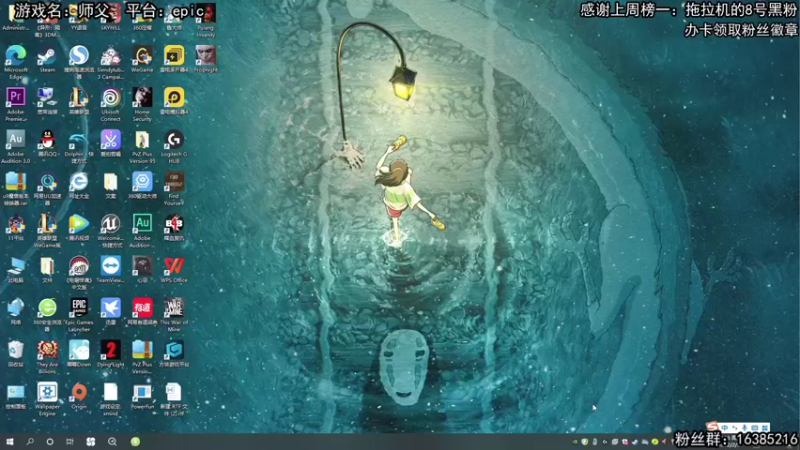Screen dimensions: 800x450
Task: Launch Dying Light 2 shortcut
Action: click(x=111, y=350)
